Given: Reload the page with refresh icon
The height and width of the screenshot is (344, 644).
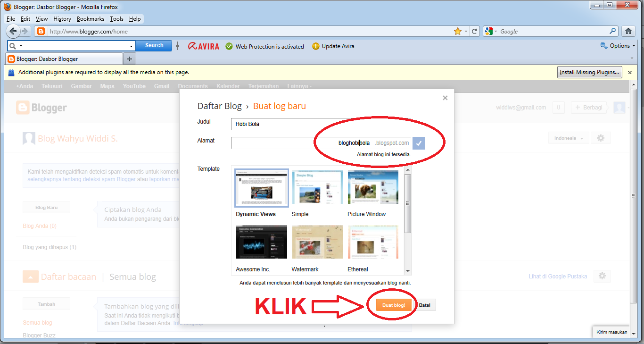Looking at the screenshot, I should pyautogui.click(x=475, y=31).
